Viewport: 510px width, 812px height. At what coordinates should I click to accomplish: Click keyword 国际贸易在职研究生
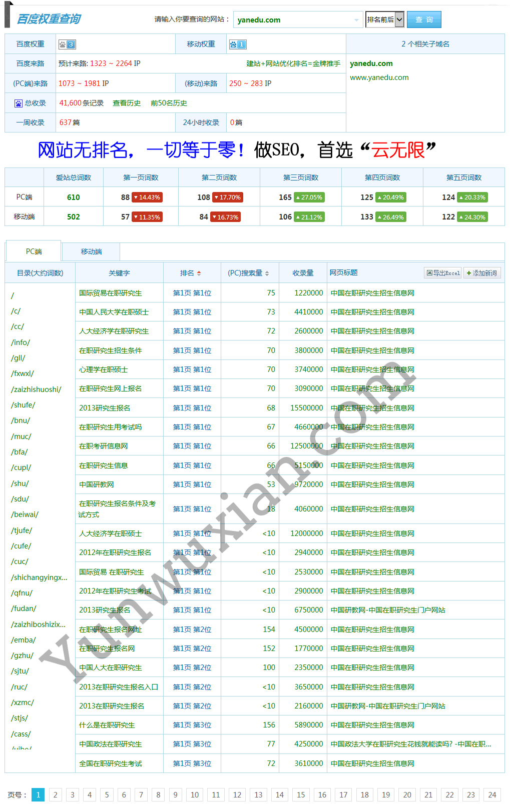[111, 293]
